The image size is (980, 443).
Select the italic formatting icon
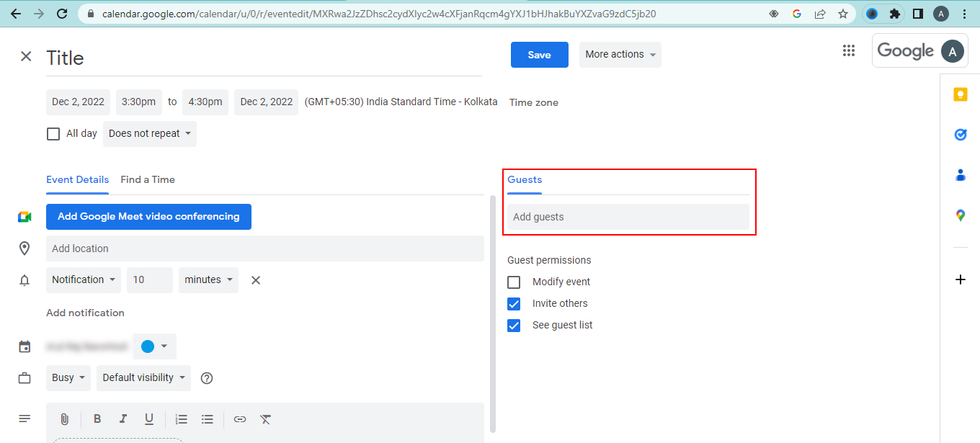coord(123,419)
